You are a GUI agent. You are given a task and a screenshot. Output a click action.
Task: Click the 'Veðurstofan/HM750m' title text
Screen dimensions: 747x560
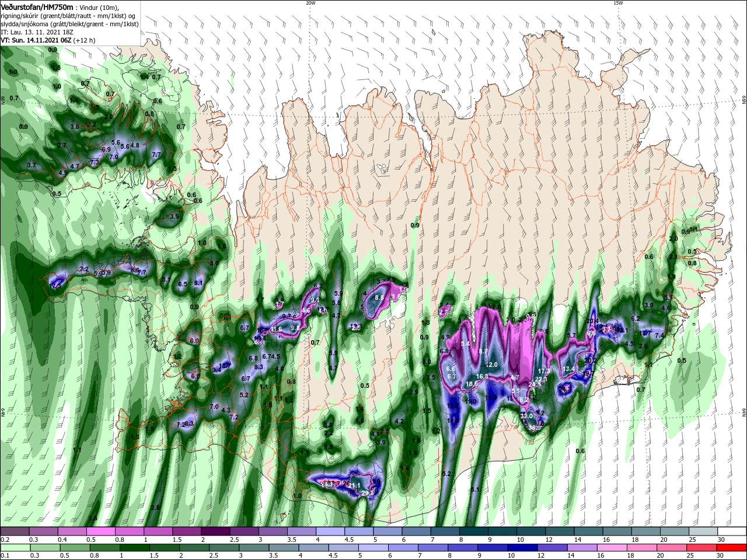(37, 7)
